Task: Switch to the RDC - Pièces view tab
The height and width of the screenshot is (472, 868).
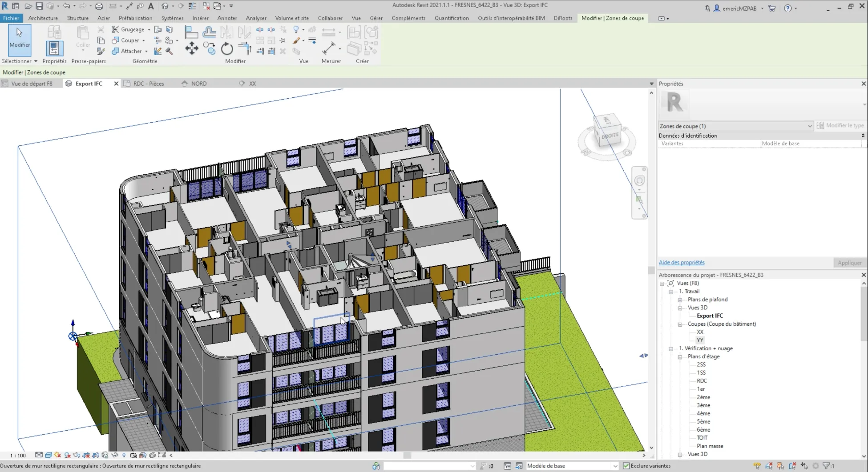Action: pyautogui.click(x=149, y=84)
